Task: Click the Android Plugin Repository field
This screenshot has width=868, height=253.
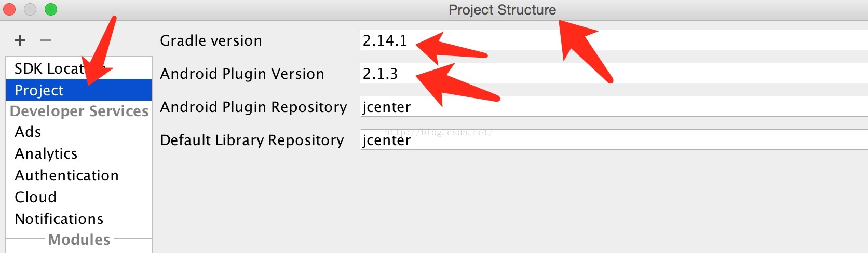Action: click(614, 106)
